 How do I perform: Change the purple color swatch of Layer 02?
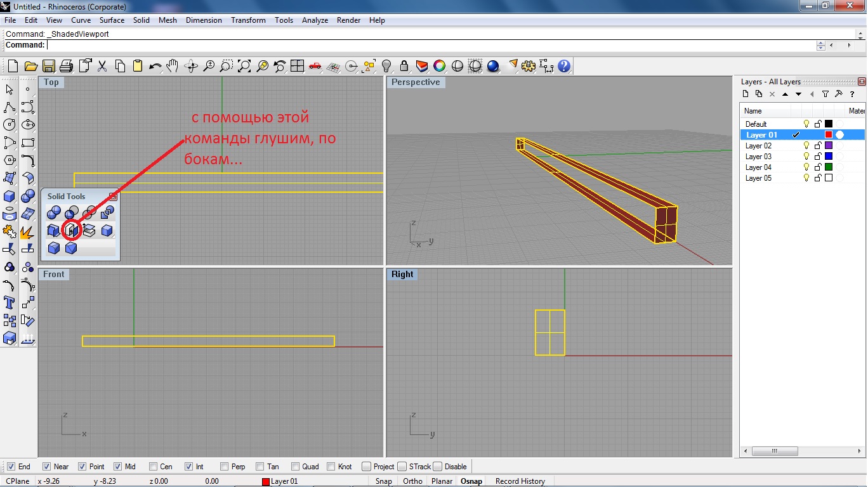pyautogui.click(x=829, y=145)
